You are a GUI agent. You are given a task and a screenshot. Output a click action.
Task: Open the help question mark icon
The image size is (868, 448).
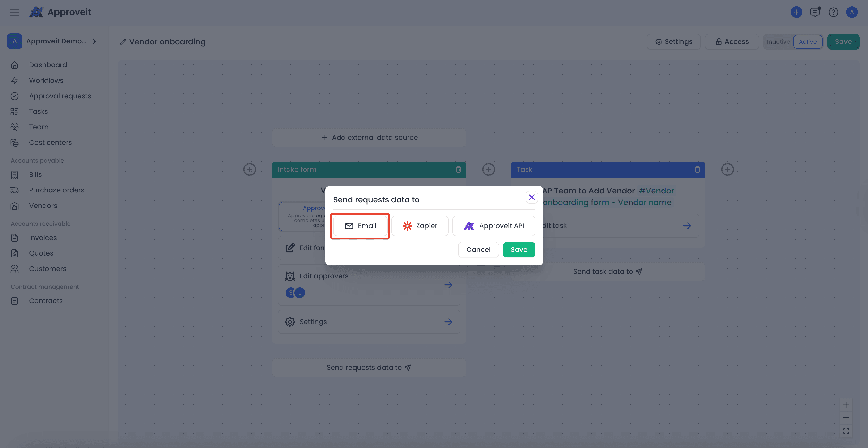click(x=833, y=12)
